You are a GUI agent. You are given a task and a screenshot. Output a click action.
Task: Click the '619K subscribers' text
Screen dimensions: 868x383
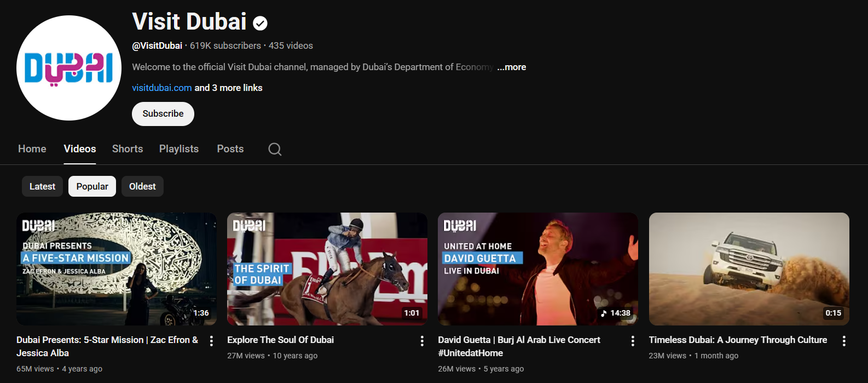pos(225,45)
